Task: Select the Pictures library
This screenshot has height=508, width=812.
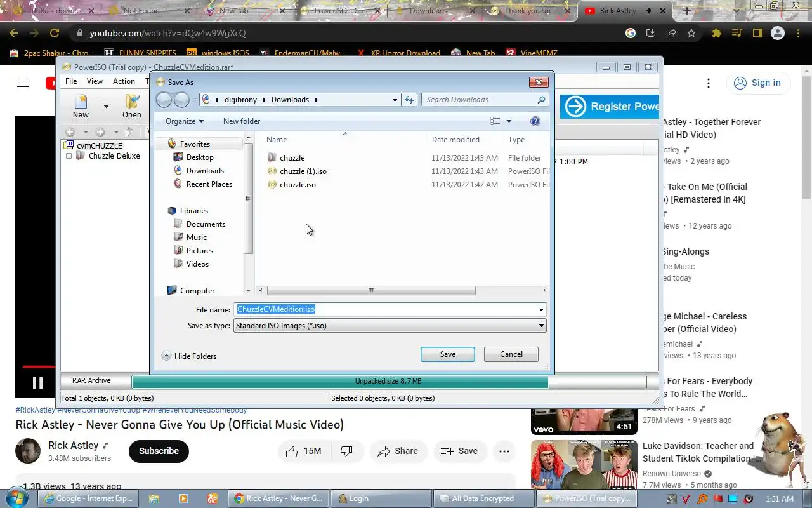Action: pos(199,251)
